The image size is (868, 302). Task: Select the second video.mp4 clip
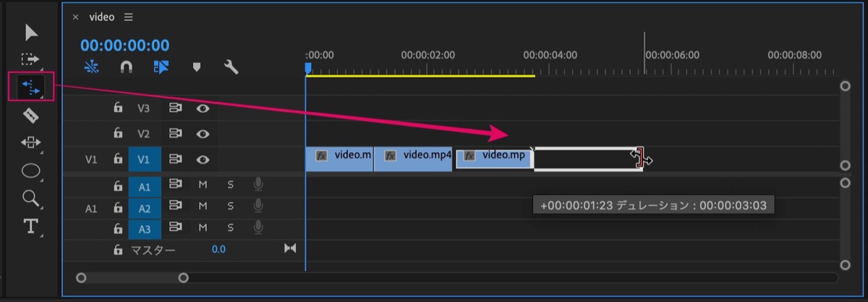point(414,159)
